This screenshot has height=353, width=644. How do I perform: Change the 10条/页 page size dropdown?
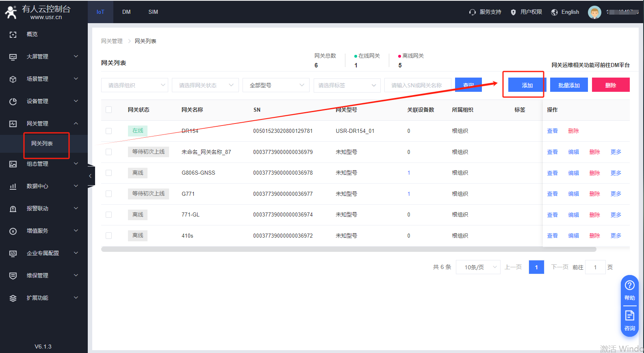[x=478, y=267]
